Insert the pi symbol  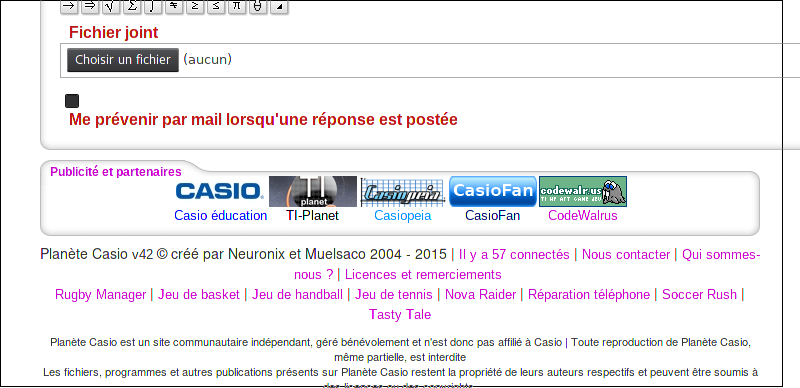click(x=237, y=6)
